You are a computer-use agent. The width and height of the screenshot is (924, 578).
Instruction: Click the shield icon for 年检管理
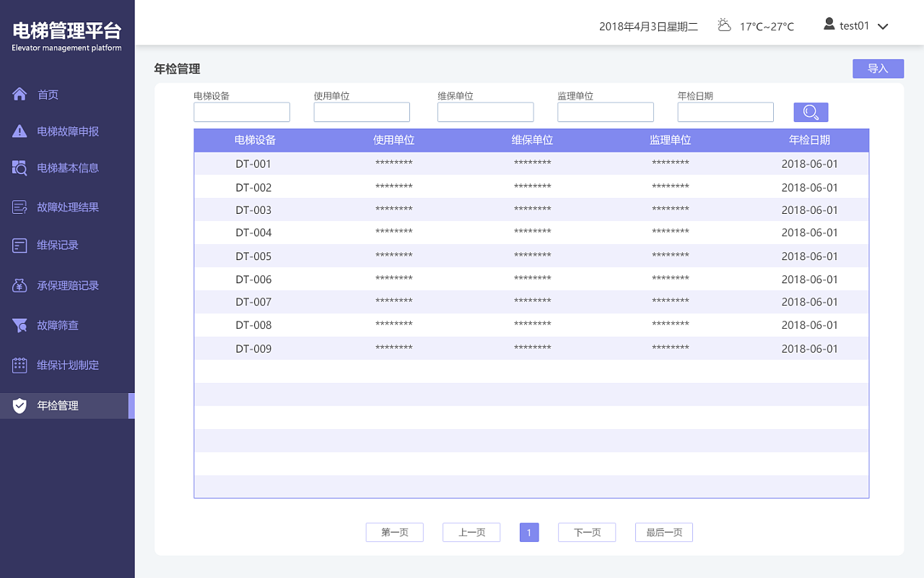(x=19, y=405)
